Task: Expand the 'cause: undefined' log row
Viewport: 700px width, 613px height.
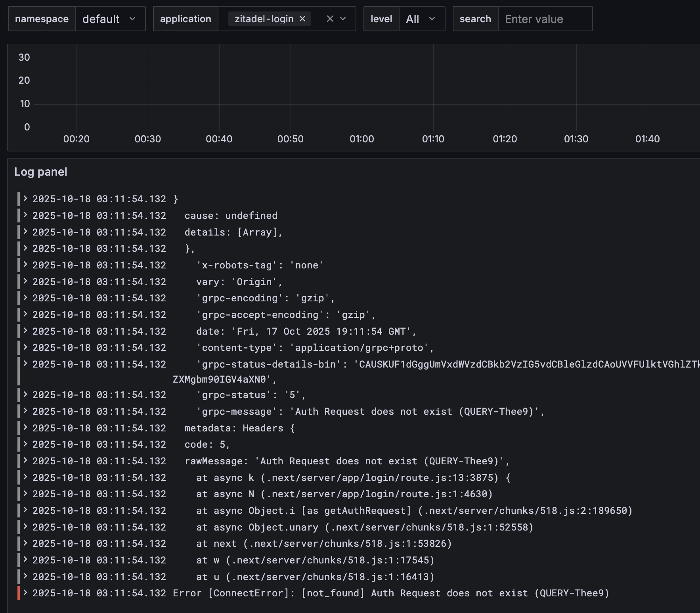Action: pyautogui.click(x=25, y=215)
